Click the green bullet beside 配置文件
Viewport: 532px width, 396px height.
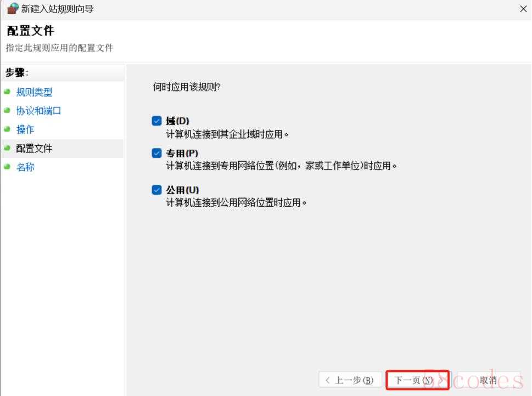pyautogui.click(x=7, y=148)
